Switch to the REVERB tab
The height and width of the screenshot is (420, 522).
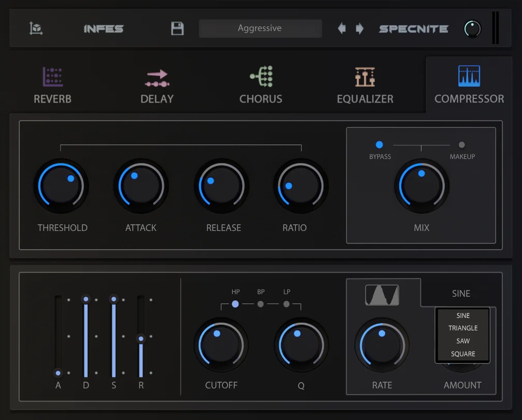pos(52,99)
